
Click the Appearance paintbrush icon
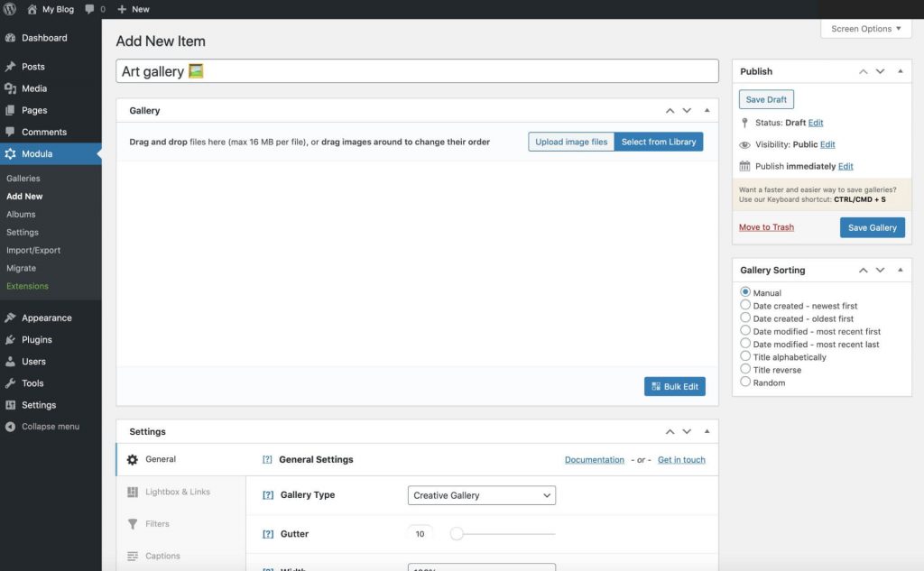pyautogui.click(x=10, y=318)
